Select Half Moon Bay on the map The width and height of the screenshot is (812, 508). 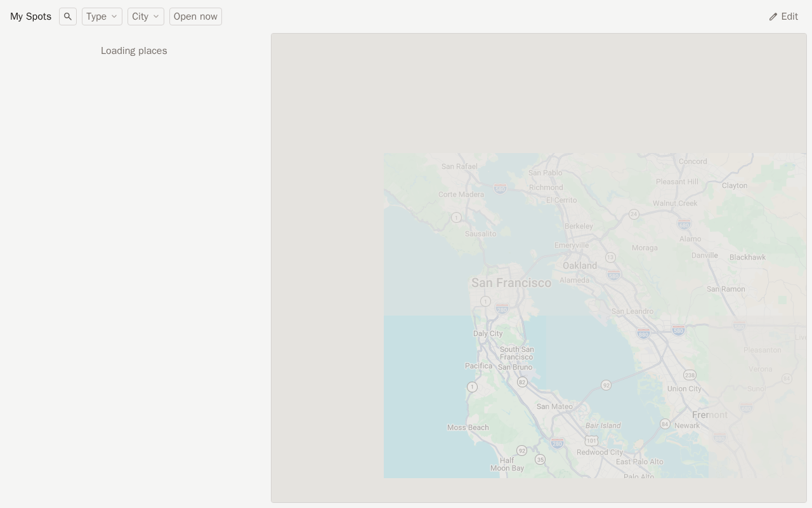click(507, 464)
